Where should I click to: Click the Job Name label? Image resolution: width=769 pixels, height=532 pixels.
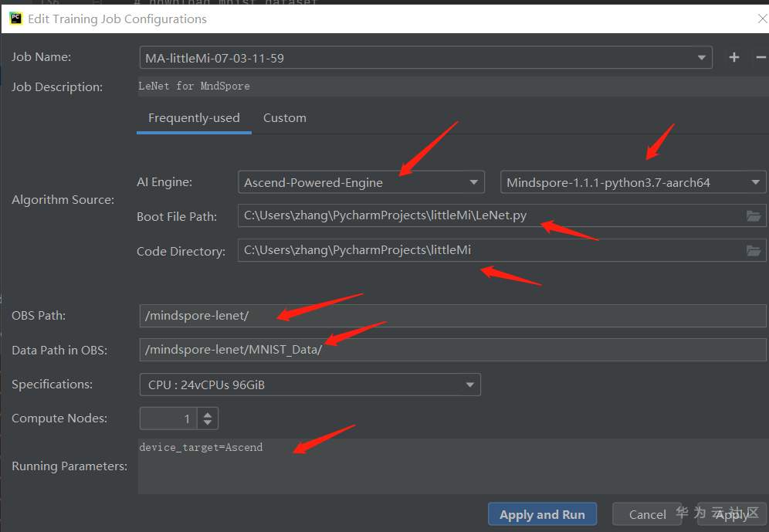41,57
